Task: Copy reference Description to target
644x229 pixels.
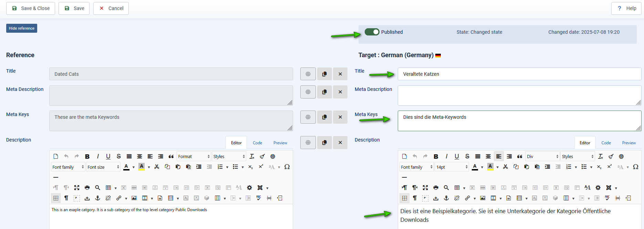Action: 324,143
